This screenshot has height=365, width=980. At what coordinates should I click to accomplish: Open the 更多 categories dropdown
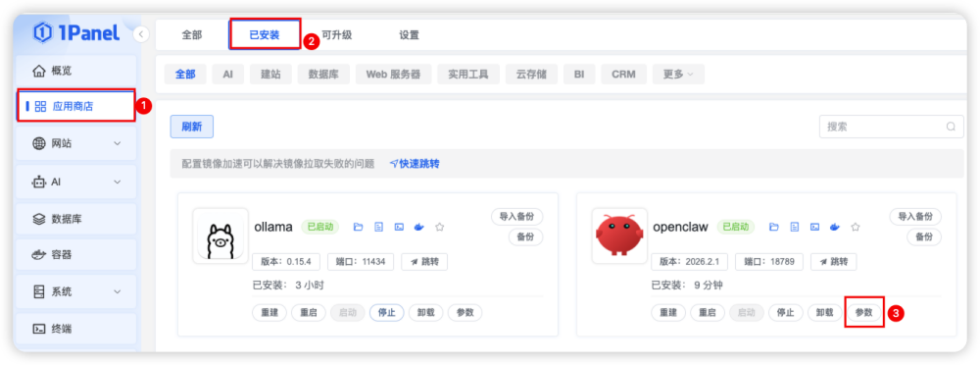coord(678,74)
